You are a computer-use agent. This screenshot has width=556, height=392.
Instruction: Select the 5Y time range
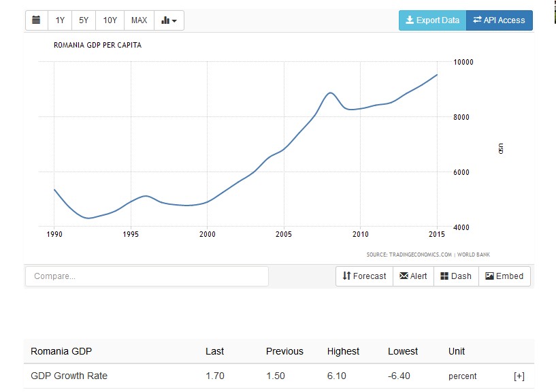pos(84,20)
